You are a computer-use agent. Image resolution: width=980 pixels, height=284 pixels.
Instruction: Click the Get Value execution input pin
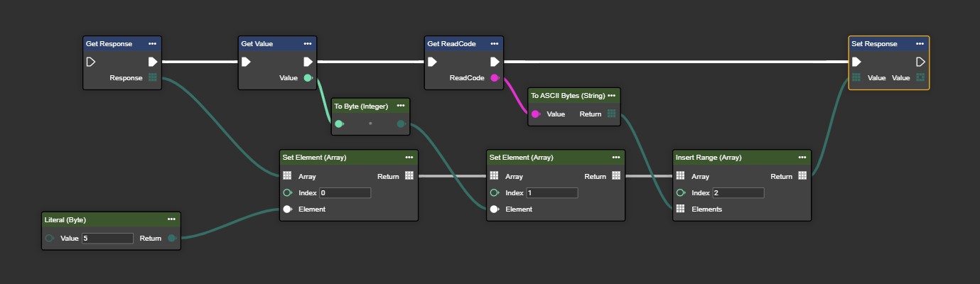[x=246, y=62]
